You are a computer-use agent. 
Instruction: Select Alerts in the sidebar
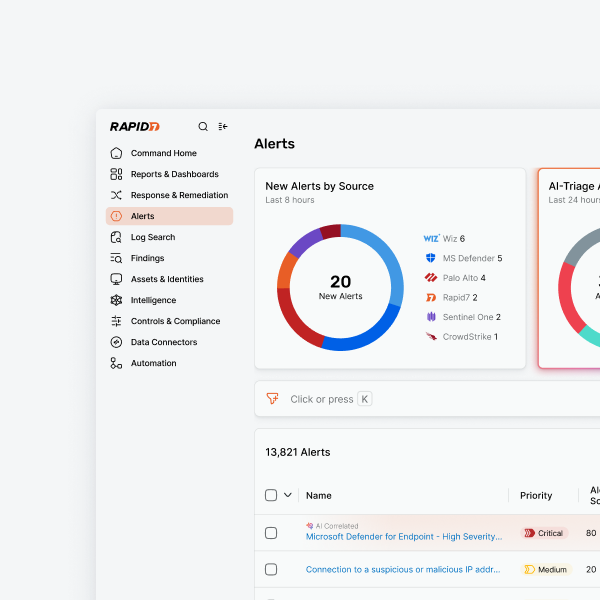170,216
